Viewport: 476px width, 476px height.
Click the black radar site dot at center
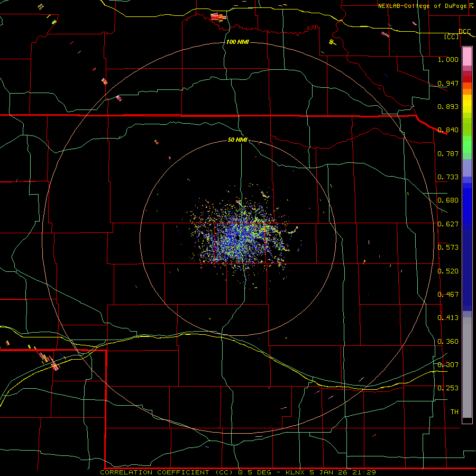(x=237, y=237)
